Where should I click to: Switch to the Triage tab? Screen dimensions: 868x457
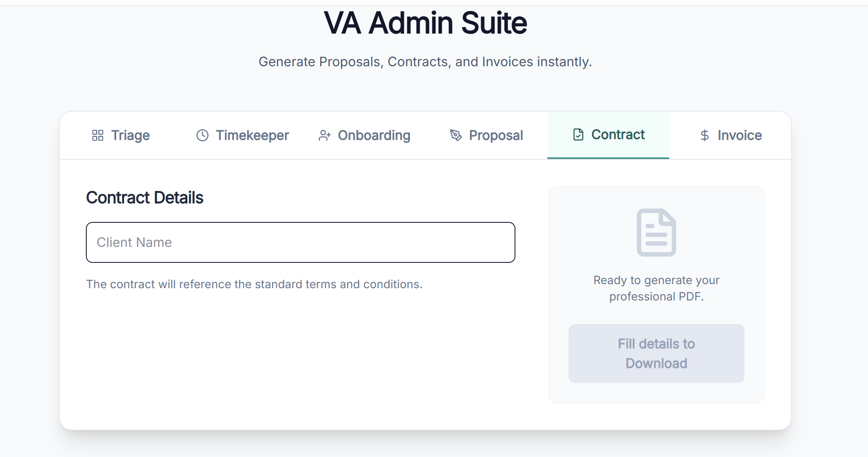130,135
